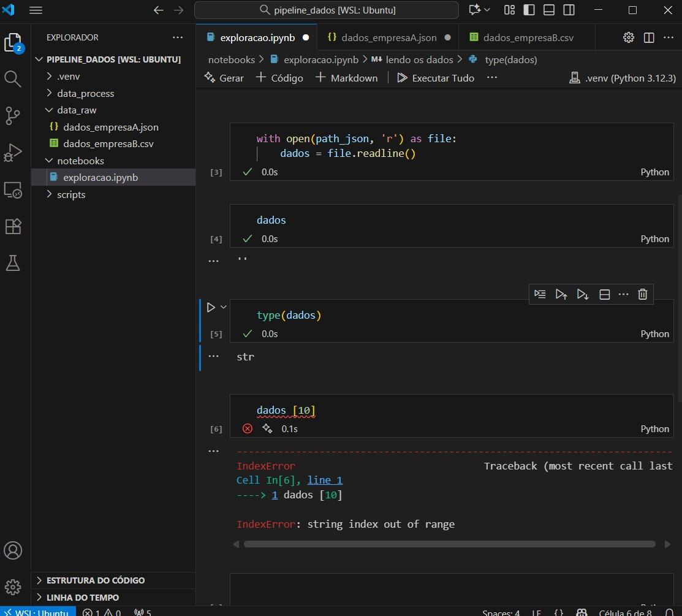The width and height of the screenshot is (682, 616).
Task: Switch to dados_empresaB.csv tab
Action: pos(528,37)
